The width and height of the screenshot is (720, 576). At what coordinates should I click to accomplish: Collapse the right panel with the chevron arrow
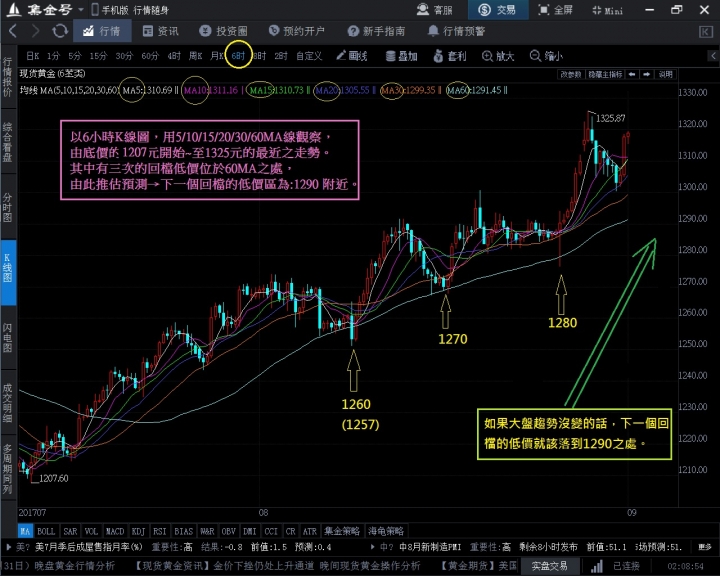click(713, 56)
